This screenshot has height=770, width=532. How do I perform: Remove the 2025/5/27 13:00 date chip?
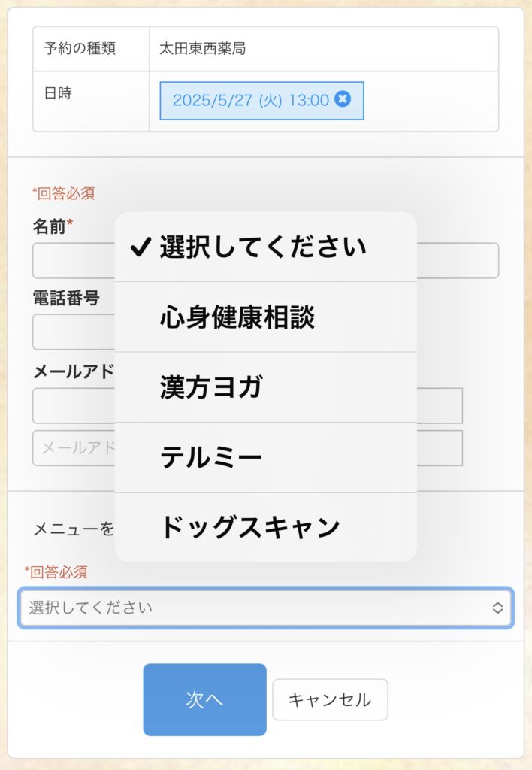point(343,99)
